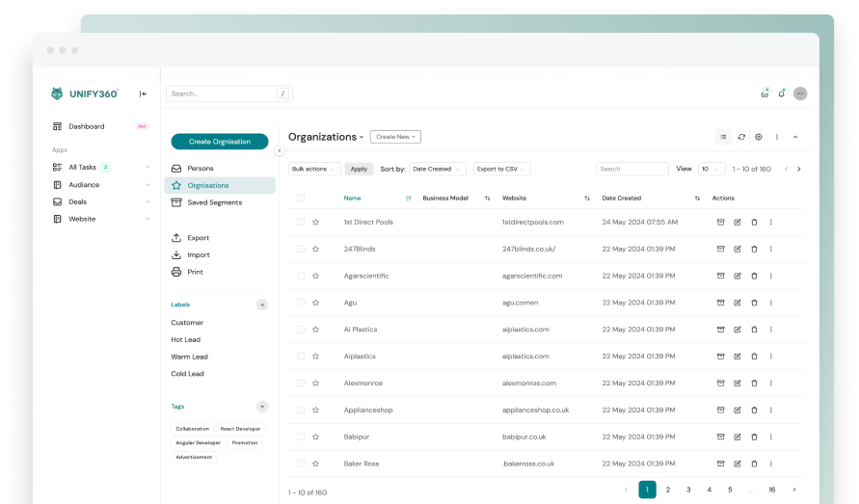Screen dimensions: 859x504
Task: Star the Baker Ross organization
Action: tap(315, 464)
